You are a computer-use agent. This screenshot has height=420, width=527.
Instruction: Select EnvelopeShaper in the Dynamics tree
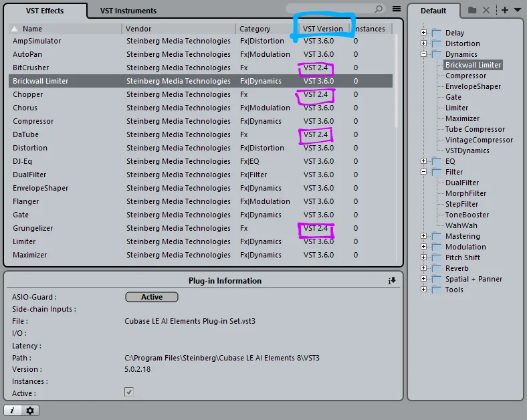tap(473, 86)
